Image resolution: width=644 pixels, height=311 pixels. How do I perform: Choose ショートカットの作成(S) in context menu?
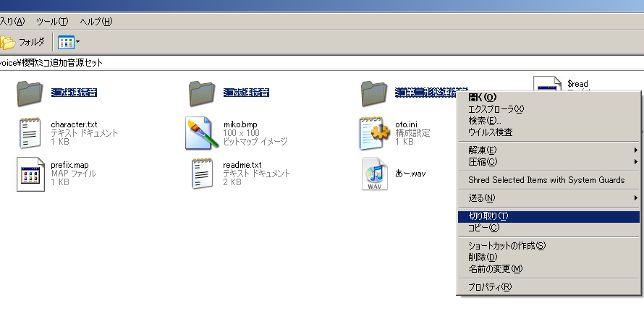tap(548, 246)
